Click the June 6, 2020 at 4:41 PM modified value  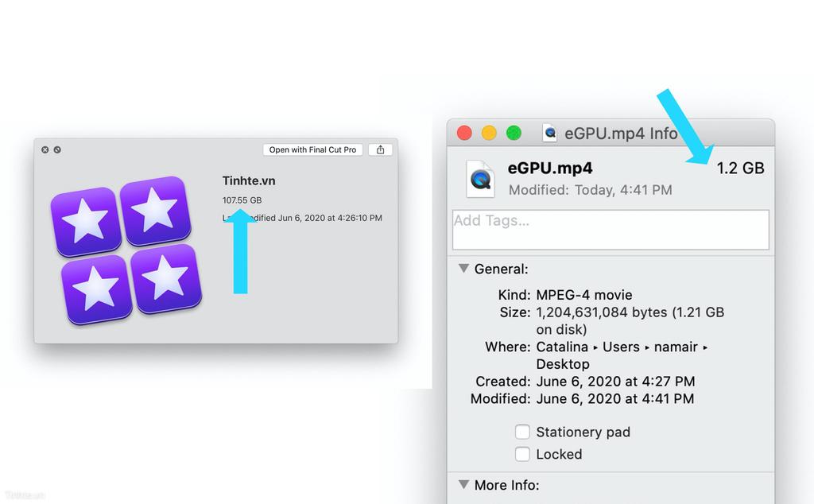(x=614, y=398)
